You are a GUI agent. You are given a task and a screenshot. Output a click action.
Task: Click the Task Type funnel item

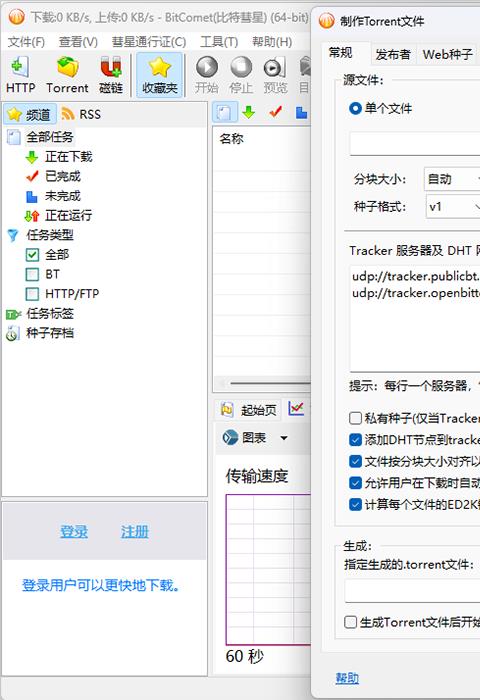point(41,235)
